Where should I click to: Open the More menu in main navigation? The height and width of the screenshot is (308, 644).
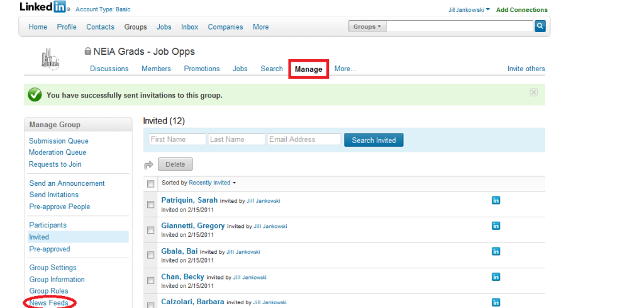pos(261,26)
